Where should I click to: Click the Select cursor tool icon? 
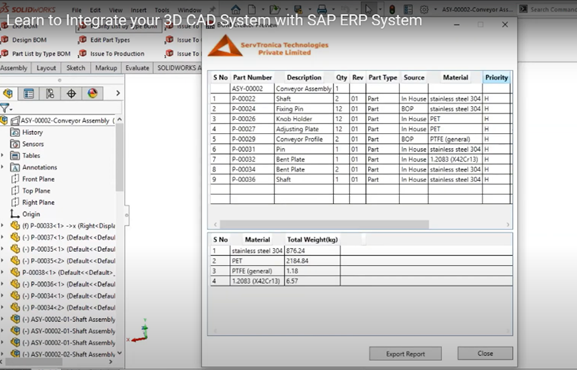pyautogui.click(x=368, y=9)
